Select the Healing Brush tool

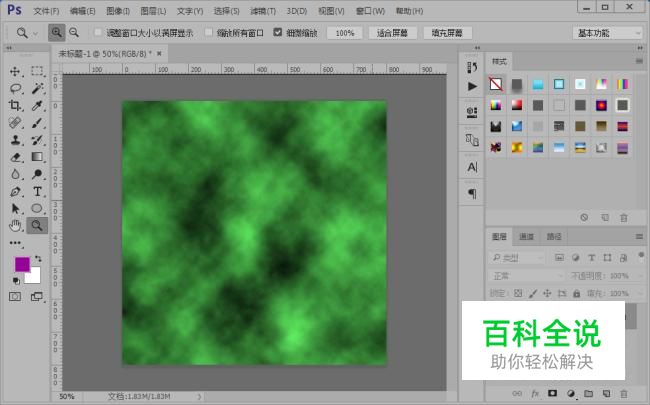(15, 123)
